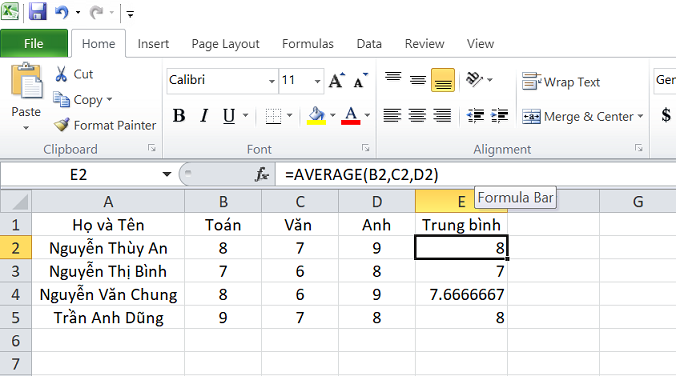This screenshot has height=376, width=676.
Task: Click the Redo arrow icon
Action: pyautogui.click(x=96, y=12)
